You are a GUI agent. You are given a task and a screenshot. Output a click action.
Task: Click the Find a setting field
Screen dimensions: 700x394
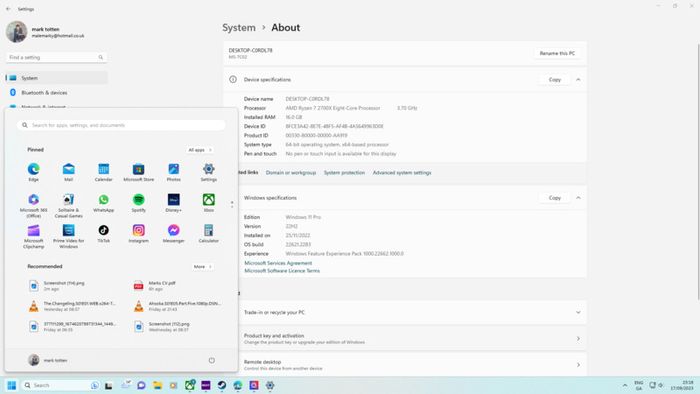tap(56, 58)
